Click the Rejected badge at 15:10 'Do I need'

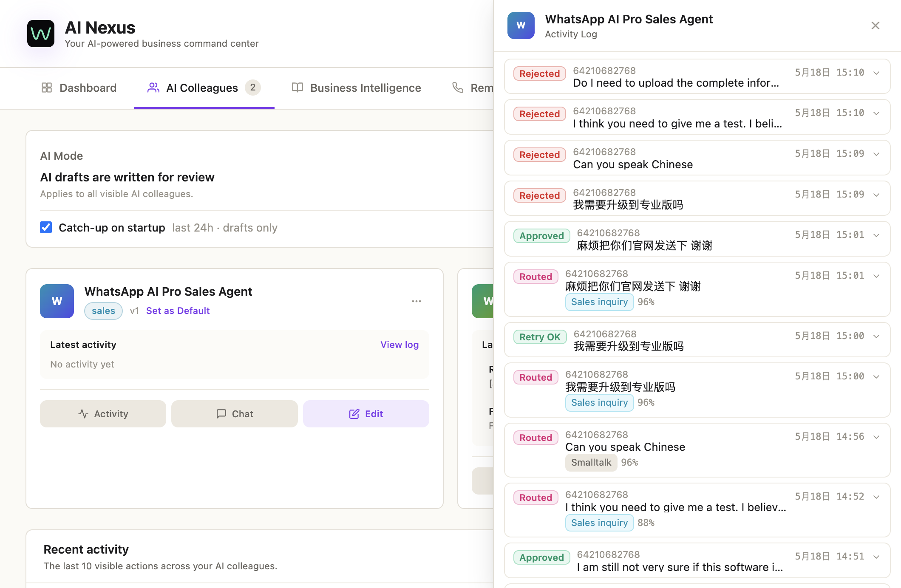tap(539, 73)
